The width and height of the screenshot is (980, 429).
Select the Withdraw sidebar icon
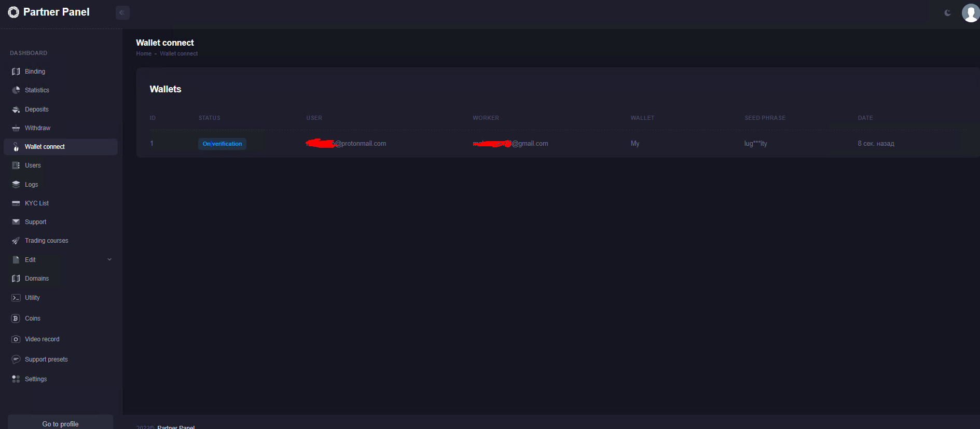coord(16,128)
